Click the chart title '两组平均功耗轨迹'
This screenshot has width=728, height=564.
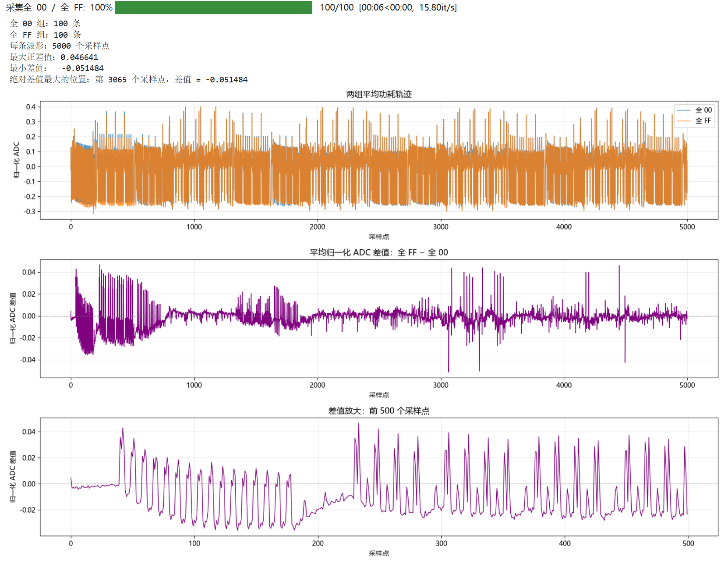379,94
